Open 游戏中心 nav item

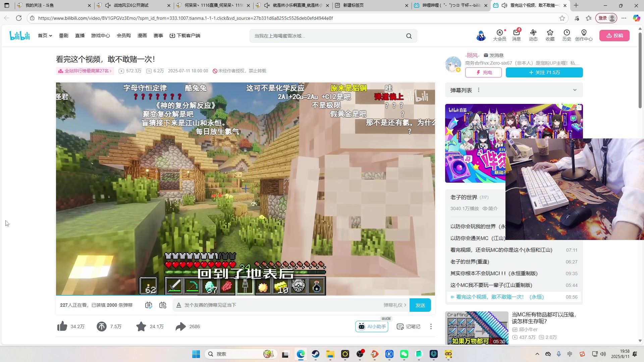tap(101, 36)
